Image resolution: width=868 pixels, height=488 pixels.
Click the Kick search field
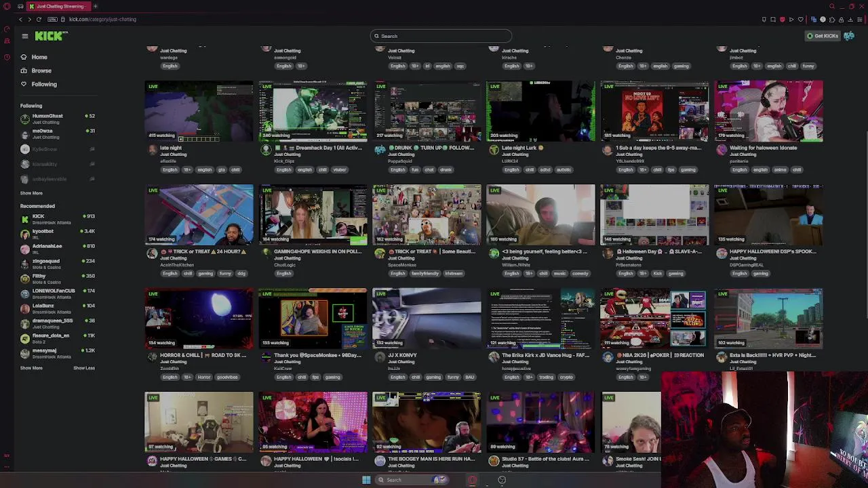[441, 36]
